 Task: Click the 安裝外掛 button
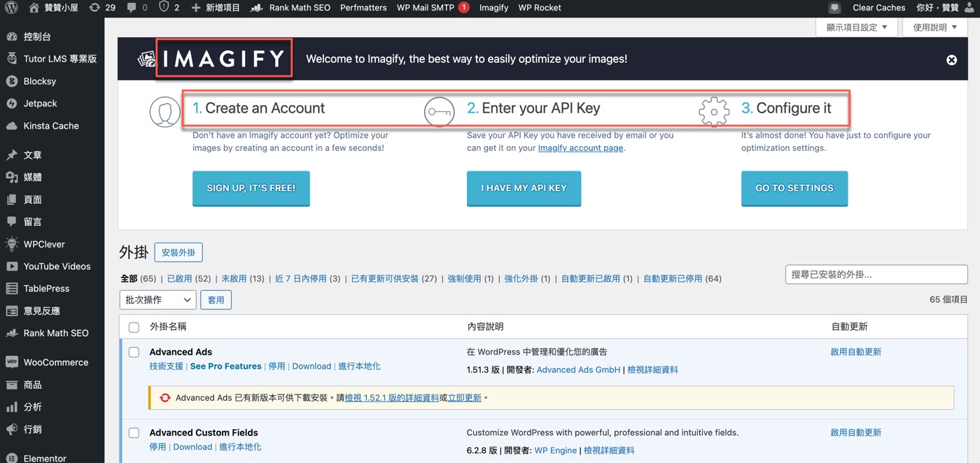(x=178, y=252)
